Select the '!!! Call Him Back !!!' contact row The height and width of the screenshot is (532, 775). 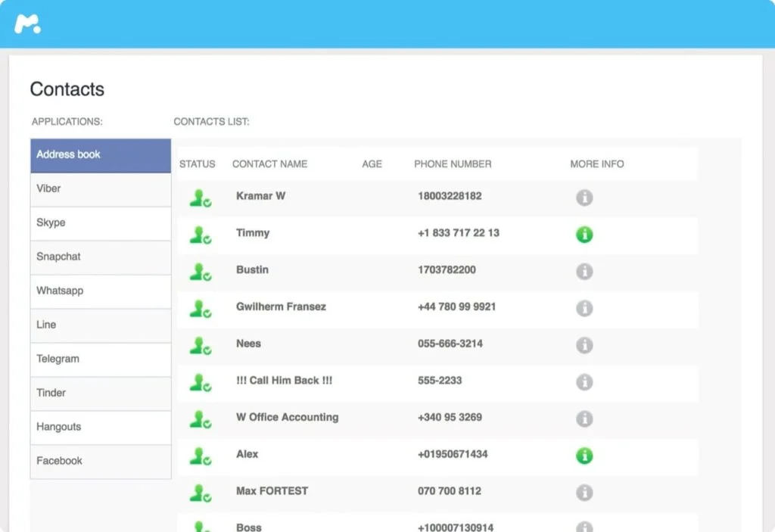[x=284, y=381]
